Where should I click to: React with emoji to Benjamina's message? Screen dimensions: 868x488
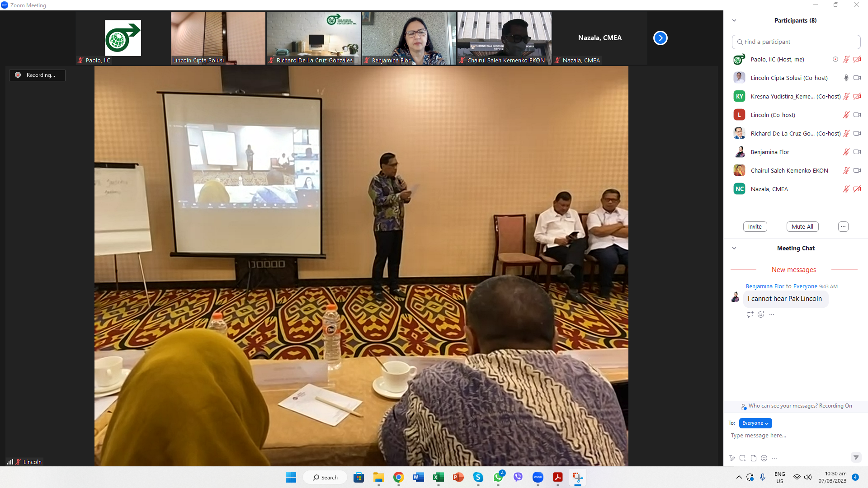pos(761,314)
